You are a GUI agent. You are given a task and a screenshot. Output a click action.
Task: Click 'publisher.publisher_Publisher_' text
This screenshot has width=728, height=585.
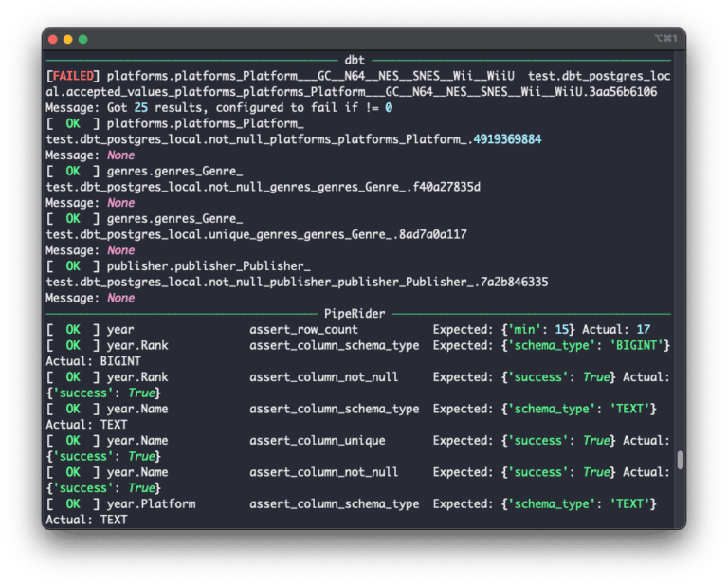(x=209, y=266)
